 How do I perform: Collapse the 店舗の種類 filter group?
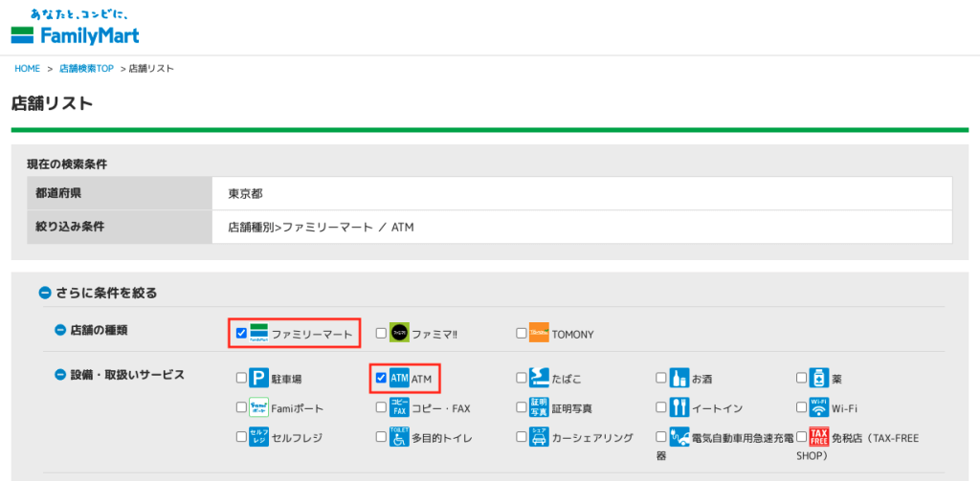click(60, 330)
